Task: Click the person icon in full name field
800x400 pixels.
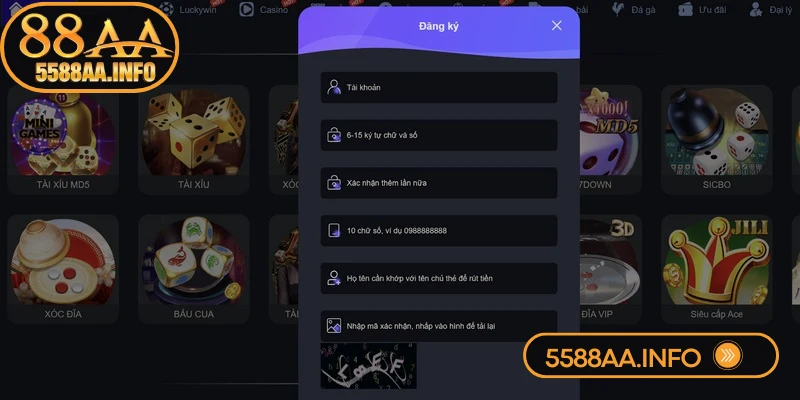Action: [x=334, y=278]
